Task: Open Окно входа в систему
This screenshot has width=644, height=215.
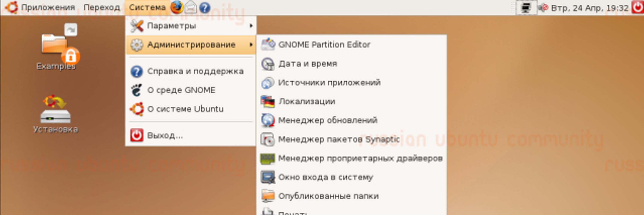Action: [x=351, y=177]
